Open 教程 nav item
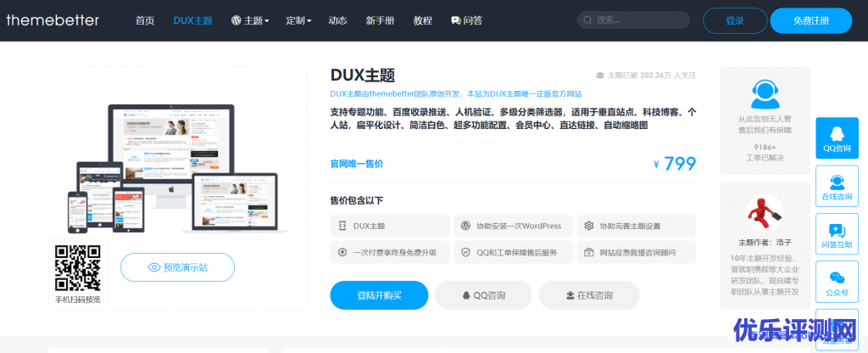Screen dimensions: 868x353 point(423,20)
